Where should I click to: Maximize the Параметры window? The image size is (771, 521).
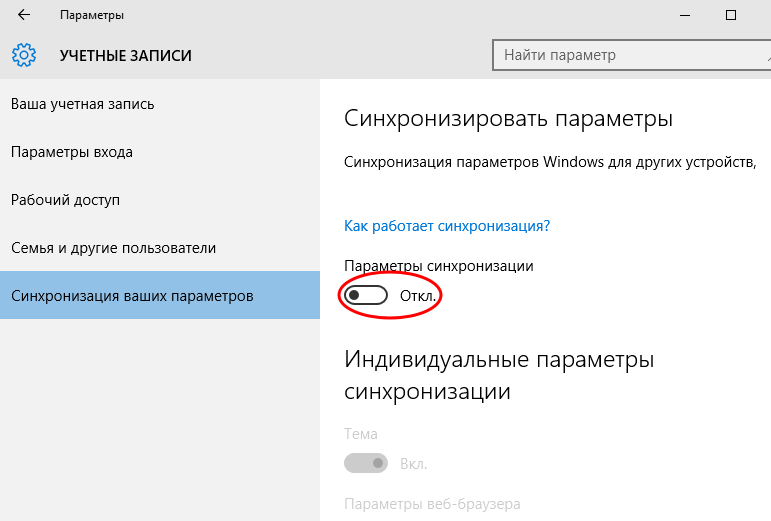pyautogui.click(x=731, y=15)
